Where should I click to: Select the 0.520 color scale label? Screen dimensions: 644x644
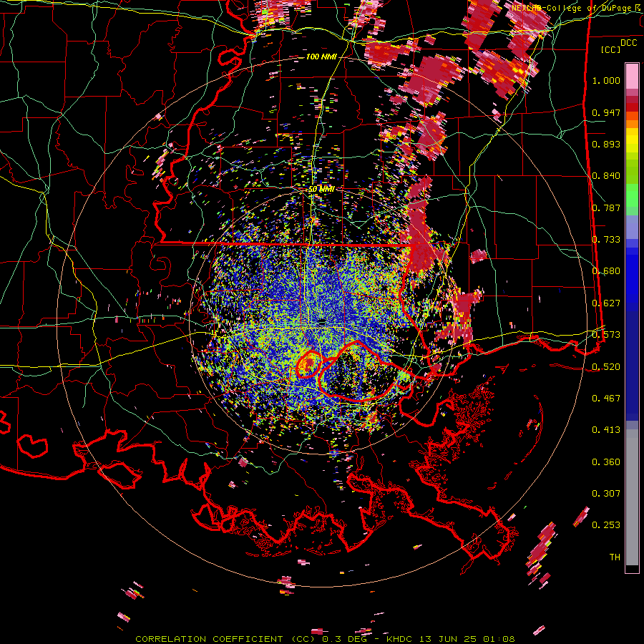tap(606, 367)
